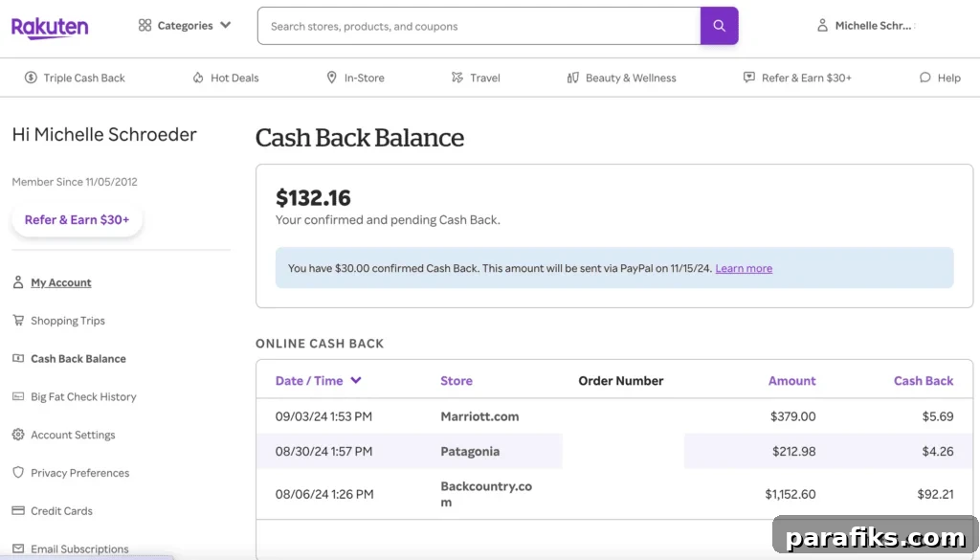The image size is (980, 560).
Task: Click the $4.26 cash back value
Action: click(938, 451)
